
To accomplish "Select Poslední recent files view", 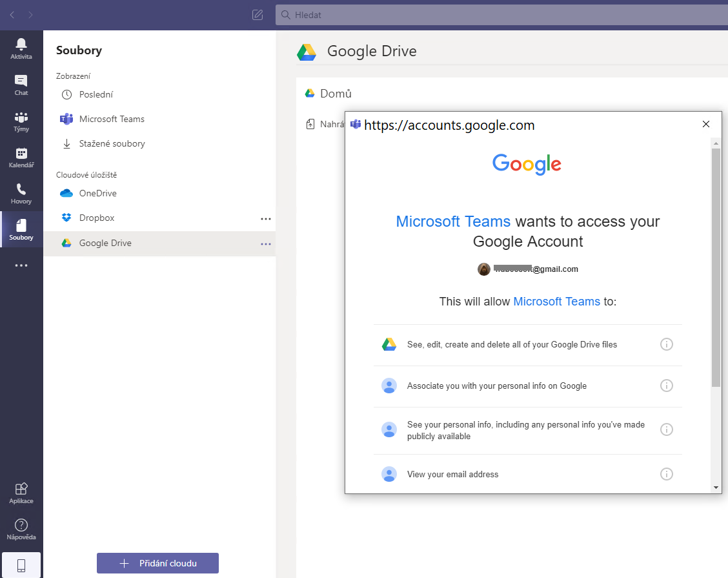I will click(x=159, y=94).
